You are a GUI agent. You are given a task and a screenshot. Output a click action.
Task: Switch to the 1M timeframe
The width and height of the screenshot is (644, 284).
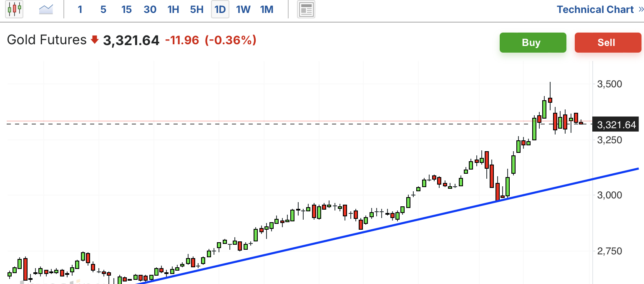click(267, 9)
